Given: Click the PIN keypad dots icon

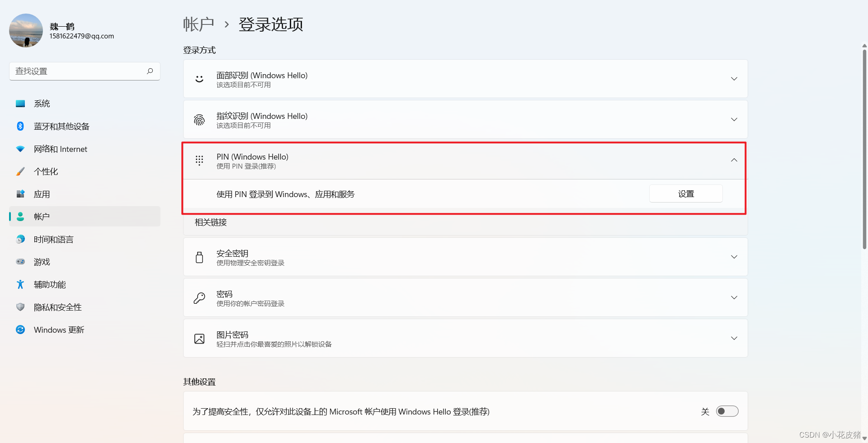Looking at the screenshot, I should (199, 160).
